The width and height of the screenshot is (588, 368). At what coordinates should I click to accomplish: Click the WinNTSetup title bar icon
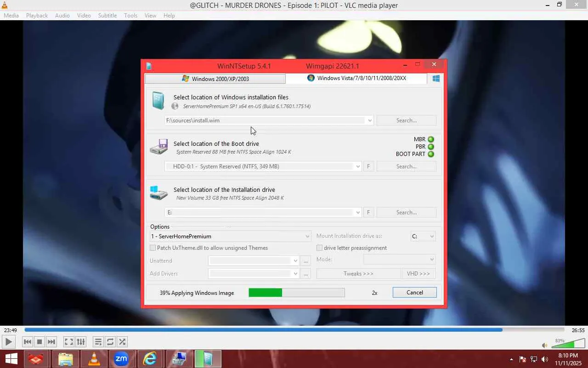pos(149,66)
